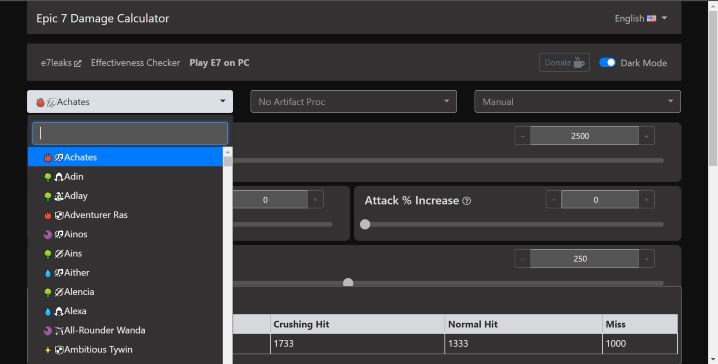Click the earth element icon beside Adin
The width and height of the screenshot is (718, 364).
pyautogui.click(x=48, y=177)
